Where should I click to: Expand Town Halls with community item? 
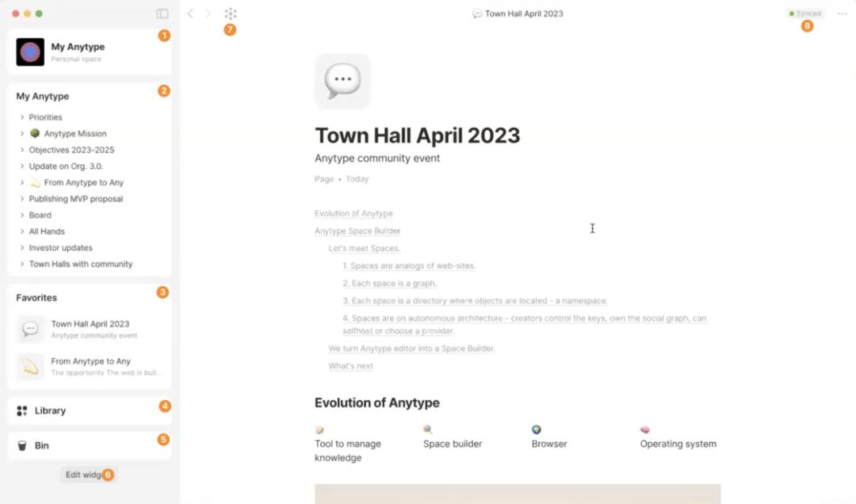click(x=22, y=264)
